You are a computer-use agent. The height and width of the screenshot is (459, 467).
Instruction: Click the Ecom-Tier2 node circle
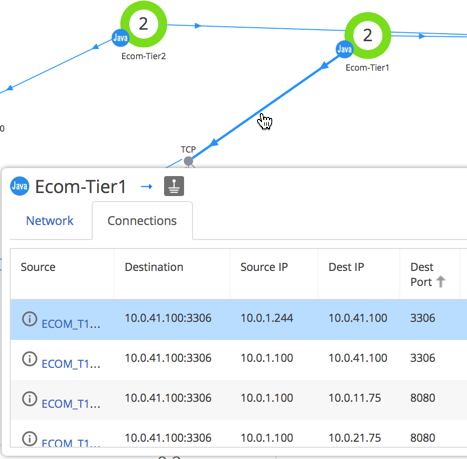(x=143, y=24)
